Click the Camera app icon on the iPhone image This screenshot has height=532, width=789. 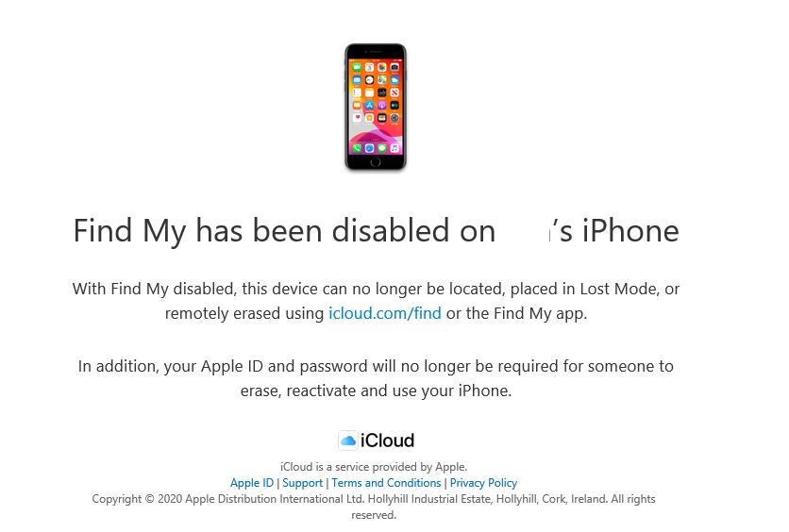[394, 67]
